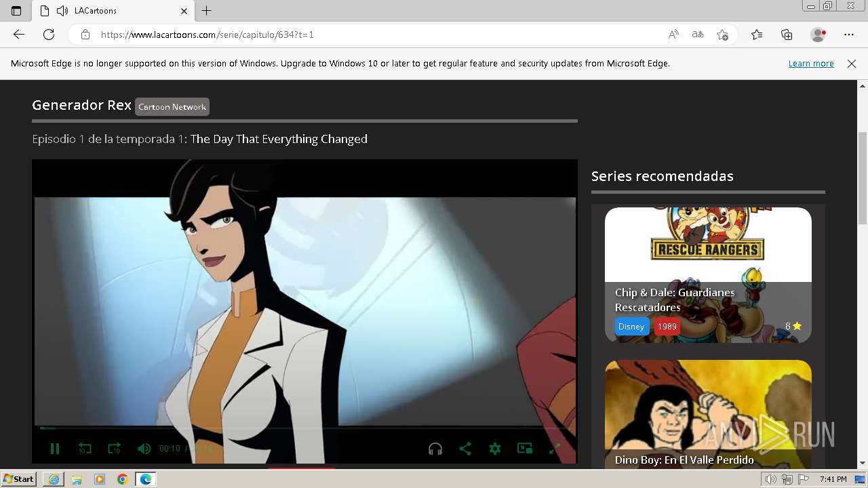This screenshot has height=488, width=868.
Task: Skip forward 10 seconds in the video
Action: tap(114, 449)
